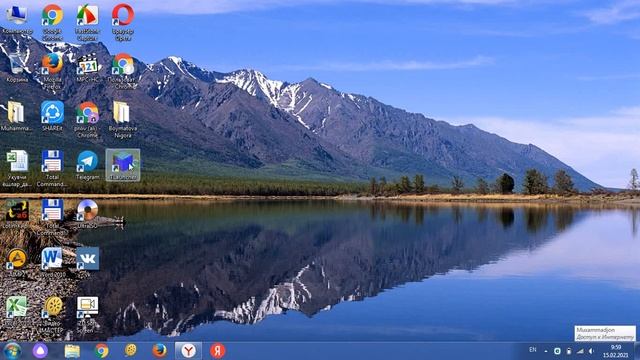Open the volume speaker tray icon
This screenshot has width=640, height=360.
pyautogui.click(x=591, y=351)
